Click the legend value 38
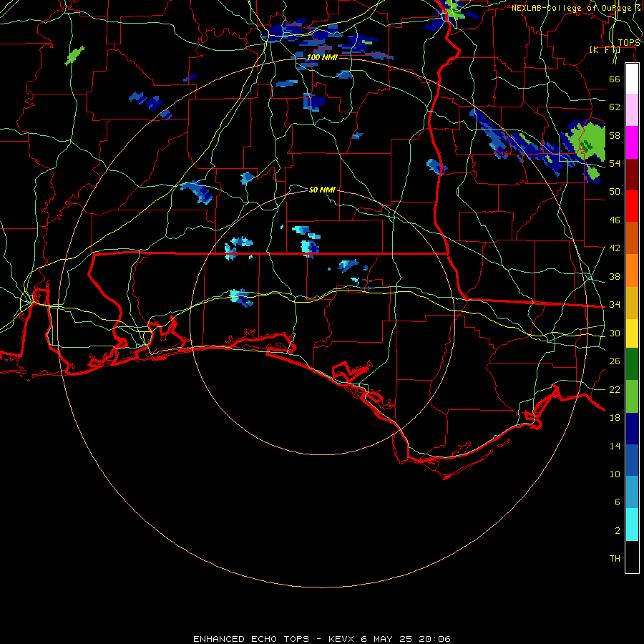Screen dimensions: 644x644 615,276
